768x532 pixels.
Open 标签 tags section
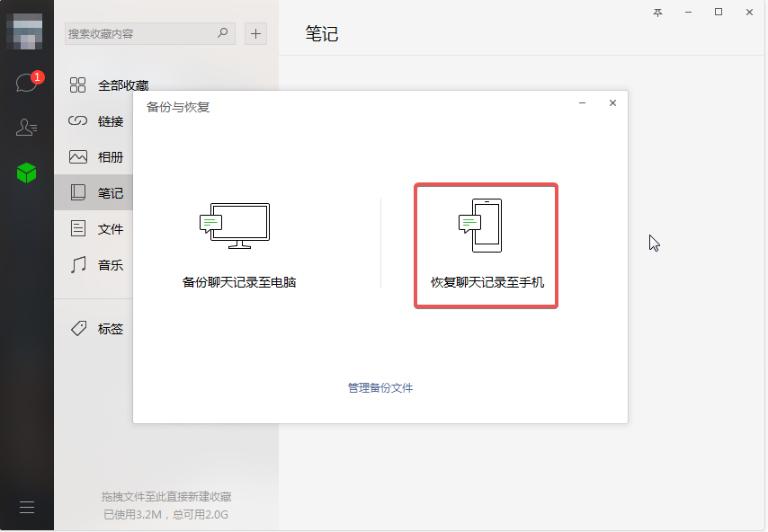94,328
